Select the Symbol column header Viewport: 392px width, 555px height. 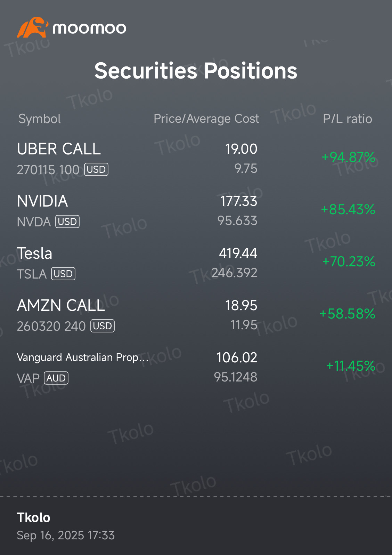(x=40, y=119)
